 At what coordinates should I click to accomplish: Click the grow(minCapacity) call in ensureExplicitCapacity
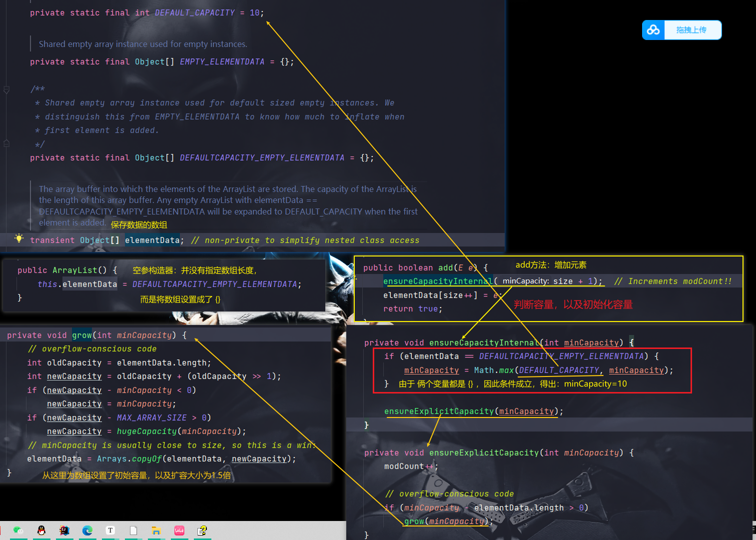click(x=448, y=521)
